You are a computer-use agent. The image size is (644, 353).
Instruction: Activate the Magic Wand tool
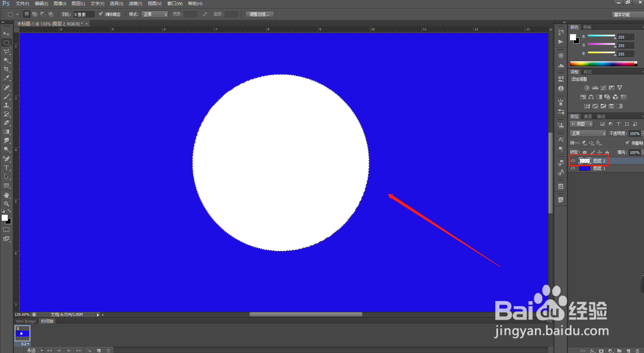coord(6,60)
